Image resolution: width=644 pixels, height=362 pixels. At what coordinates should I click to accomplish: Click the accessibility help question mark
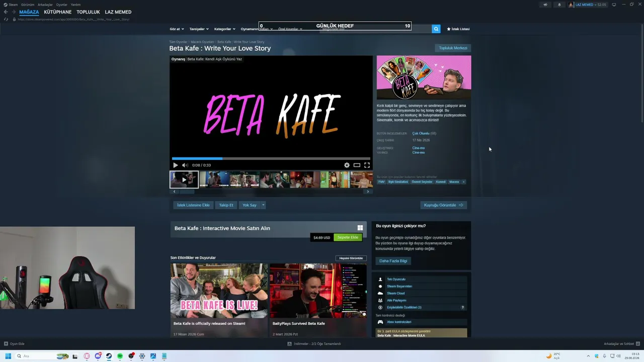(x=463, y=308)
